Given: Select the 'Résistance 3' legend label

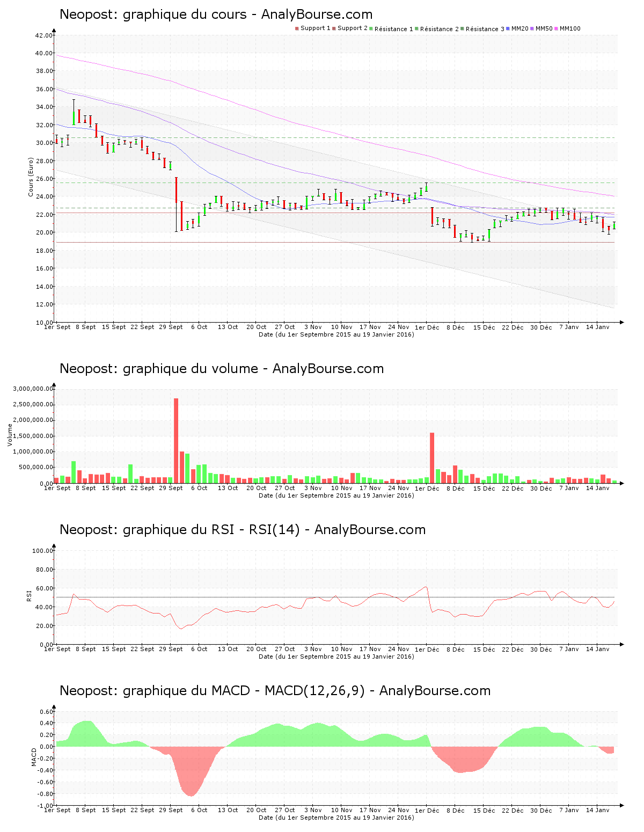Looking at the screenshot, I should pos(485,29).
